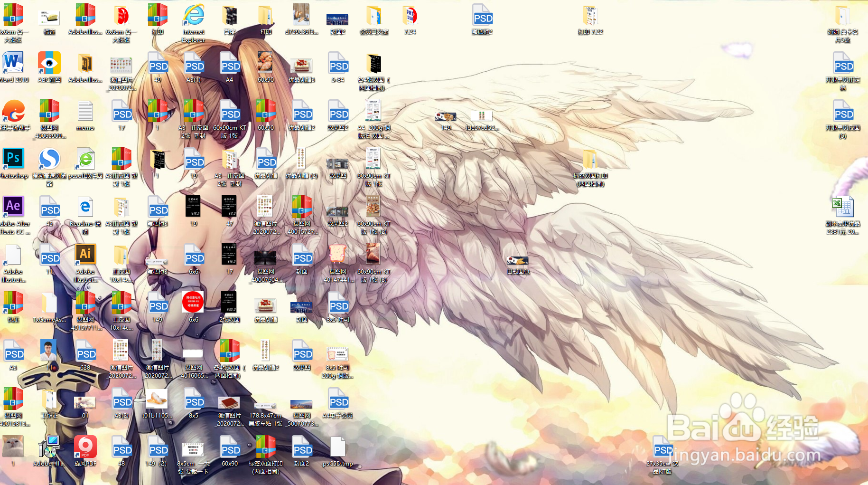This screenshot has height=485, width=868.
Task: Select the 5-84 PSD file
Action: pos(338,67)
